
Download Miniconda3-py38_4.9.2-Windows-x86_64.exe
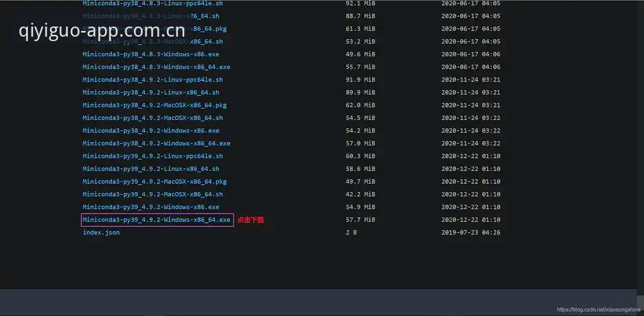(x=156, y=143)
